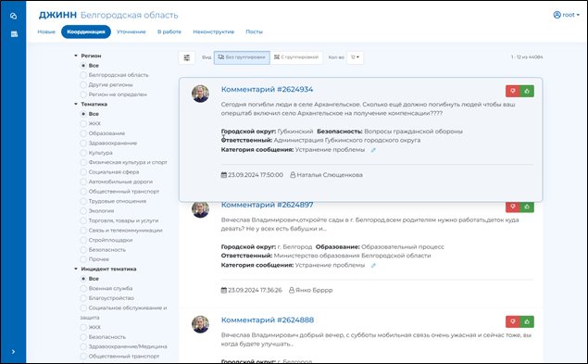
Task: Open Комментарий #2624934 link
Action: (267, 89)
